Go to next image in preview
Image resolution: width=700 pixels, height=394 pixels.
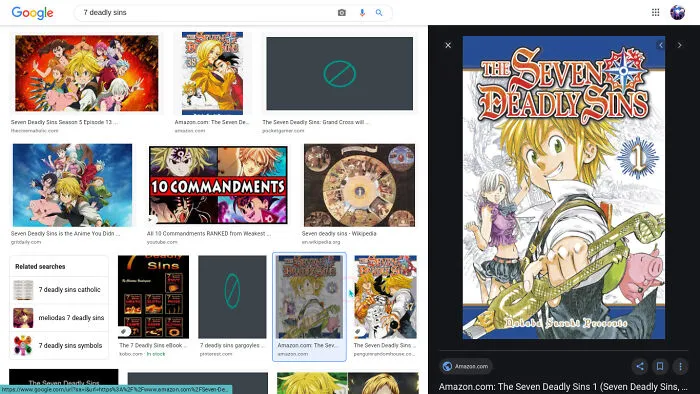click(679, 45)
